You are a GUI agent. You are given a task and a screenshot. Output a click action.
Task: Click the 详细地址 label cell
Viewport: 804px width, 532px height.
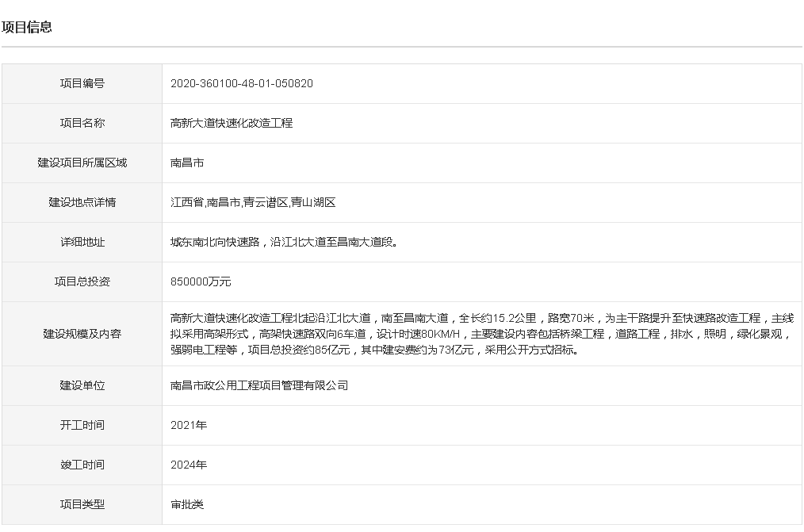point(82,242)
